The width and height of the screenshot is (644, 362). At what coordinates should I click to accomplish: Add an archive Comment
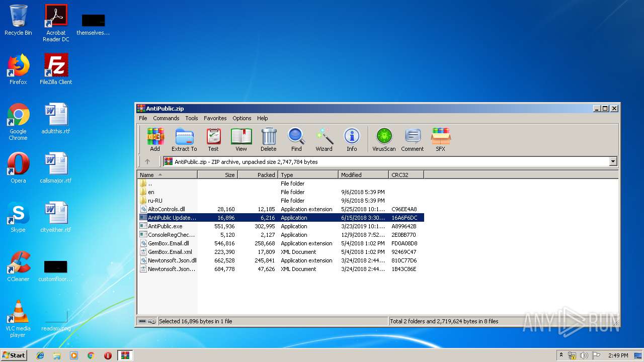point(413,139)
